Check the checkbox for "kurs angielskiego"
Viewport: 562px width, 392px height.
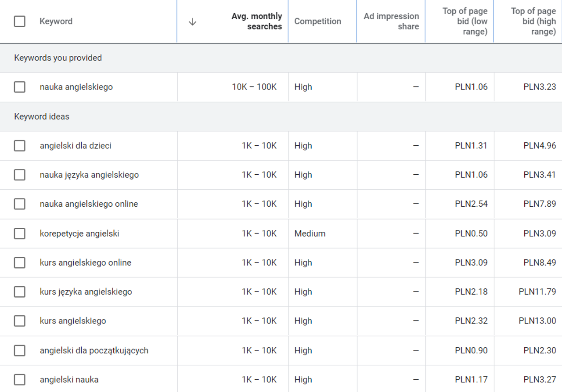pos(19,321)
